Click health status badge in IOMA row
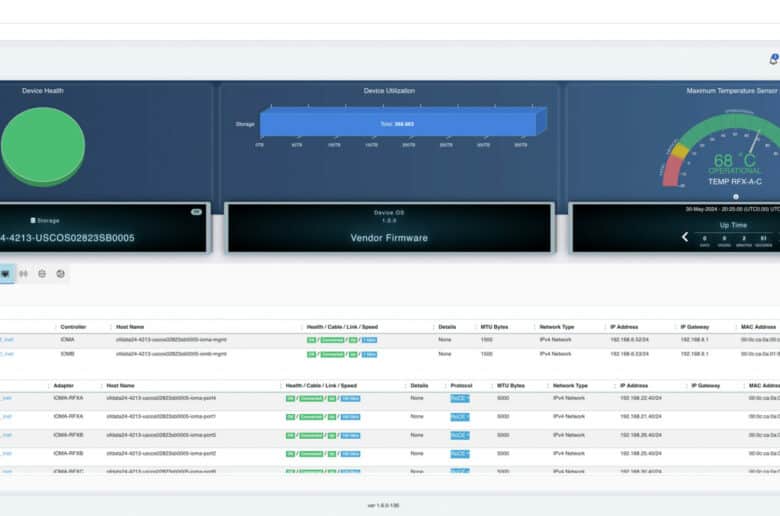 (311, 340)
